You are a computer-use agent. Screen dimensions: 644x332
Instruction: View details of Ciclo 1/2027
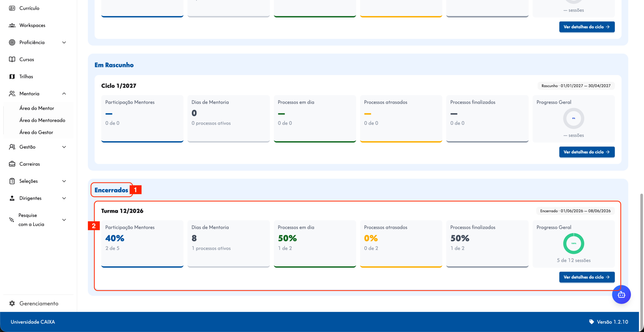click(587, 152)
